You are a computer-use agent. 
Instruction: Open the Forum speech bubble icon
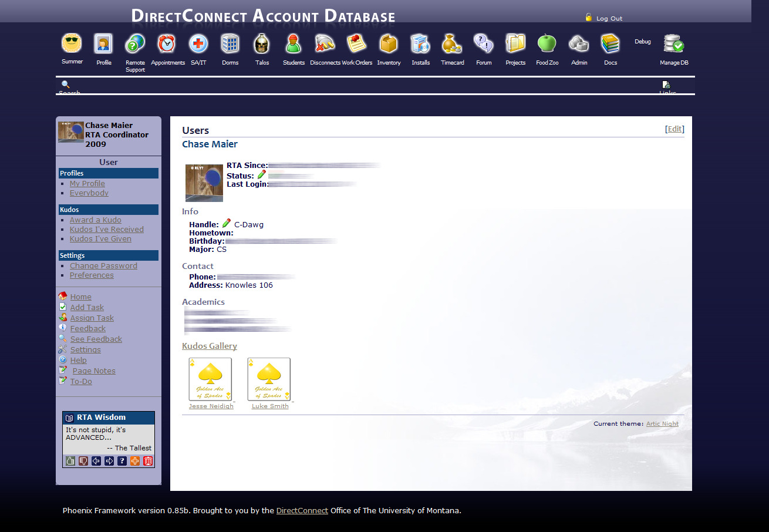484,43
